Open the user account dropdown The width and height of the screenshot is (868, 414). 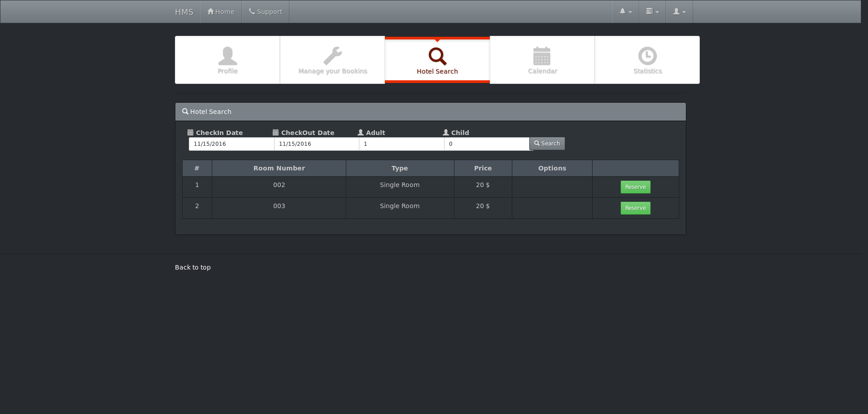(x=679, y=11)
